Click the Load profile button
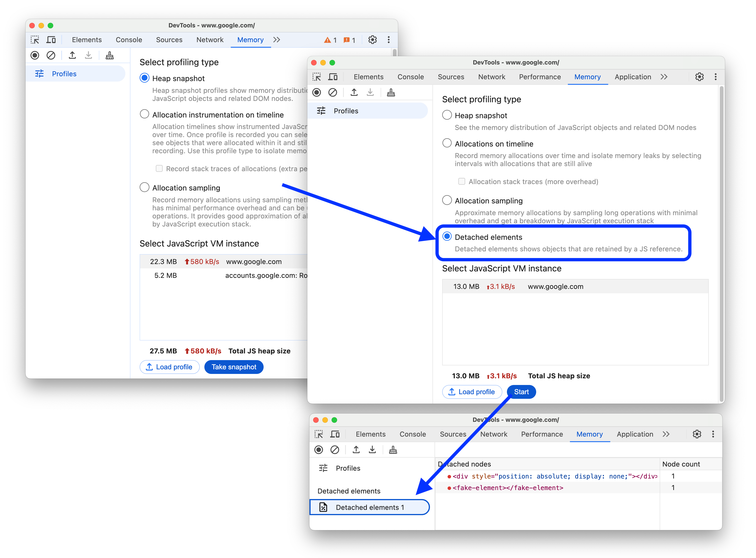The image size is (756, 558). coord(473,391)
